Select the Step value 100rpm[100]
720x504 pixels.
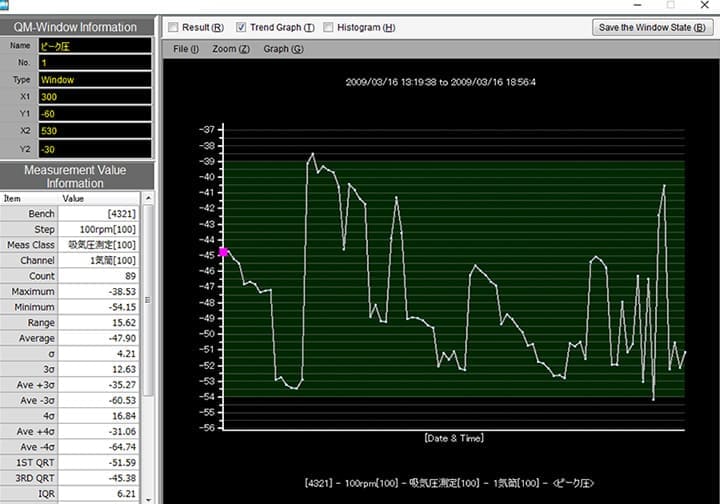tap(99, 230)
